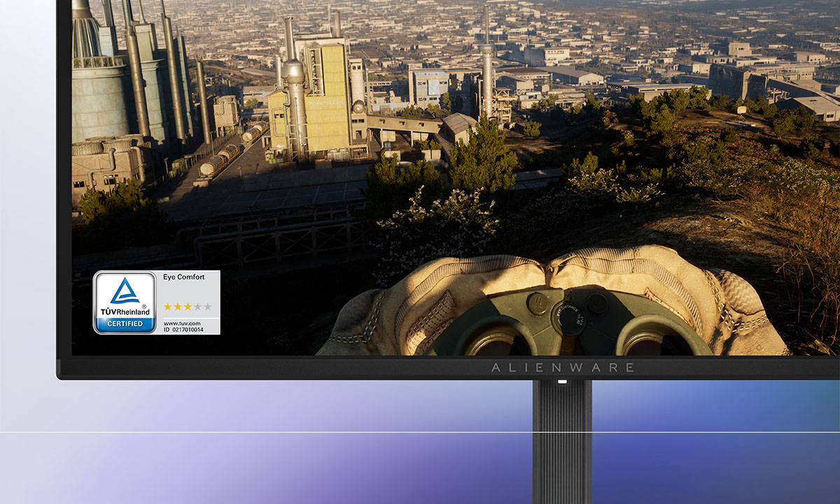Click the blue CERTIFIED banner
840x504 pixels.
125,324
